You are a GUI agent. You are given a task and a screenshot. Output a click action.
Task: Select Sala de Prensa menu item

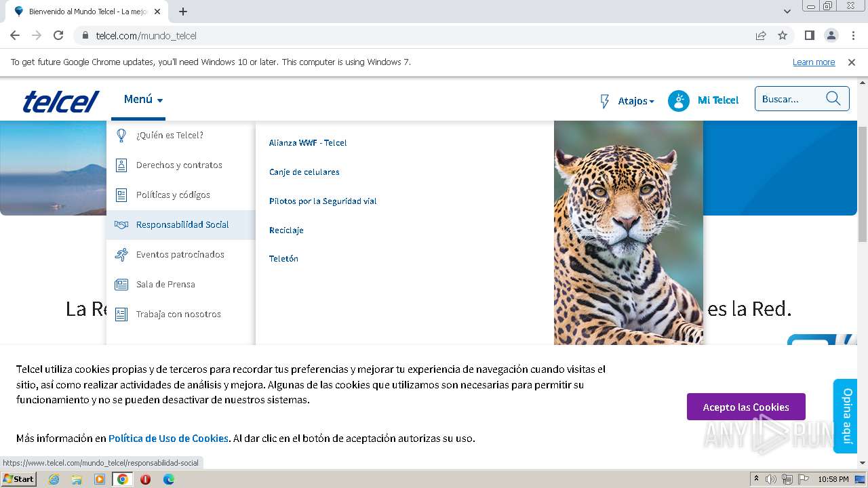[181, 285]
